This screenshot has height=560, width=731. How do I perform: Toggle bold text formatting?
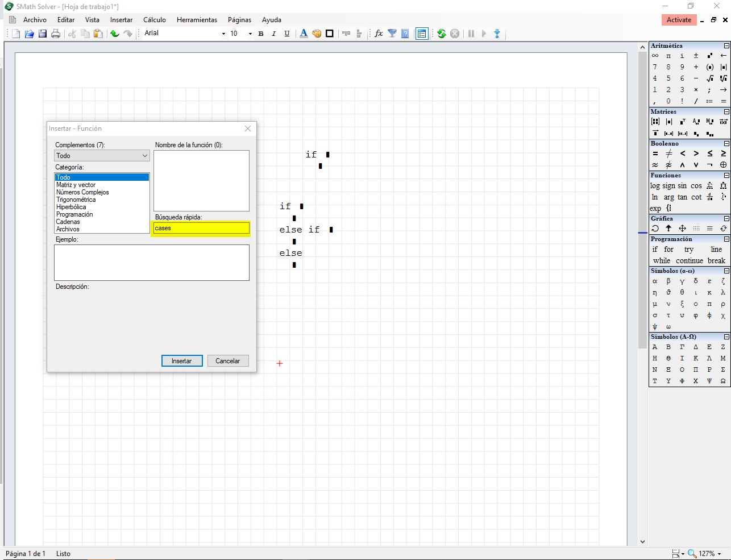coord(261,34)
